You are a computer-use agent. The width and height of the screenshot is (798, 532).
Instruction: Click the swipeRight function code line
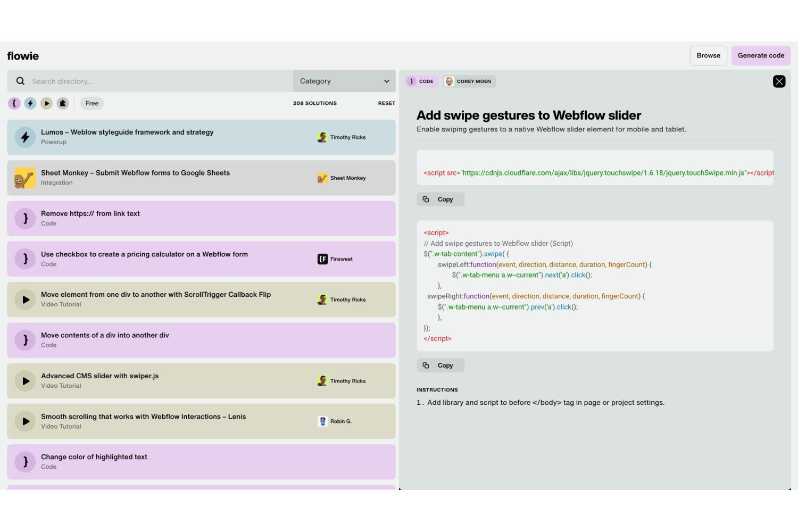pos(536,296)
